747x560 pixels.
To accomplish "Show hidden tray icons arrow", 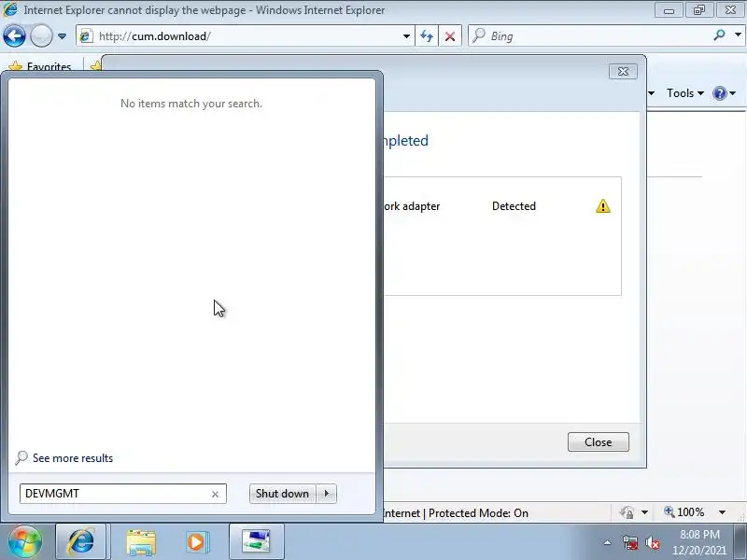I will coord(608,542).
